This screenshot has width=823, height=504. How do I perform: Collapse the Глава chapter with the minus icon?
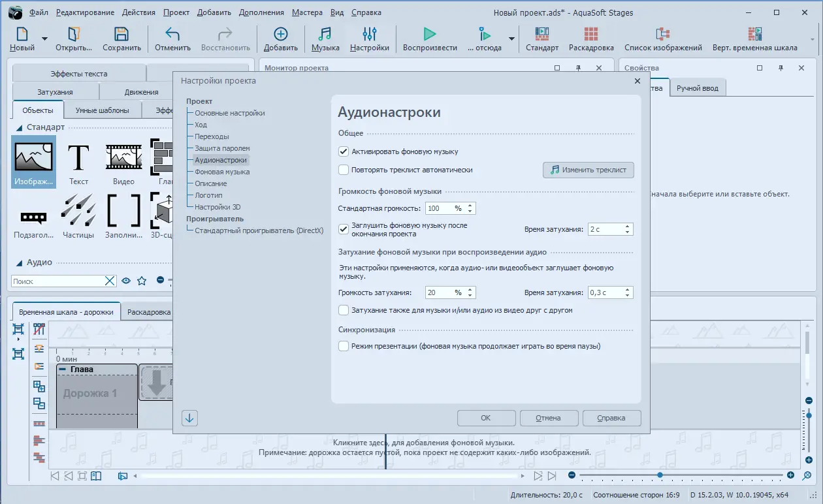[x=63, y=370]
